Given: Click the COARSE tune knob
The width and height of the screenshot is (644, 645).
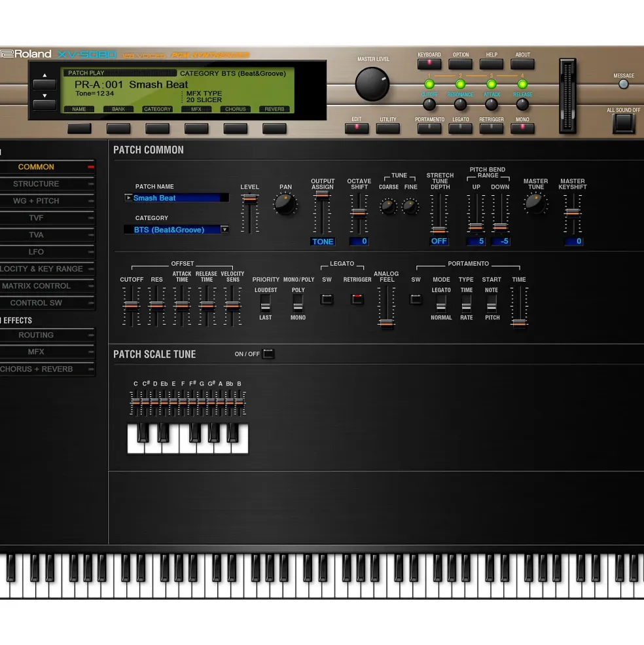Looking at the screenshot, I should tap(388, 206).
